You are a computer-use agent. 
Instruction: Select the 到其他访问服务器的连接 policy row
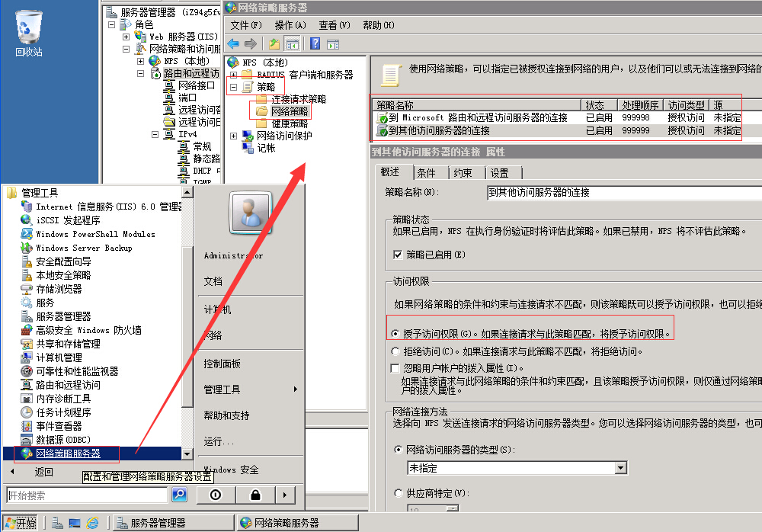[559, 130]
